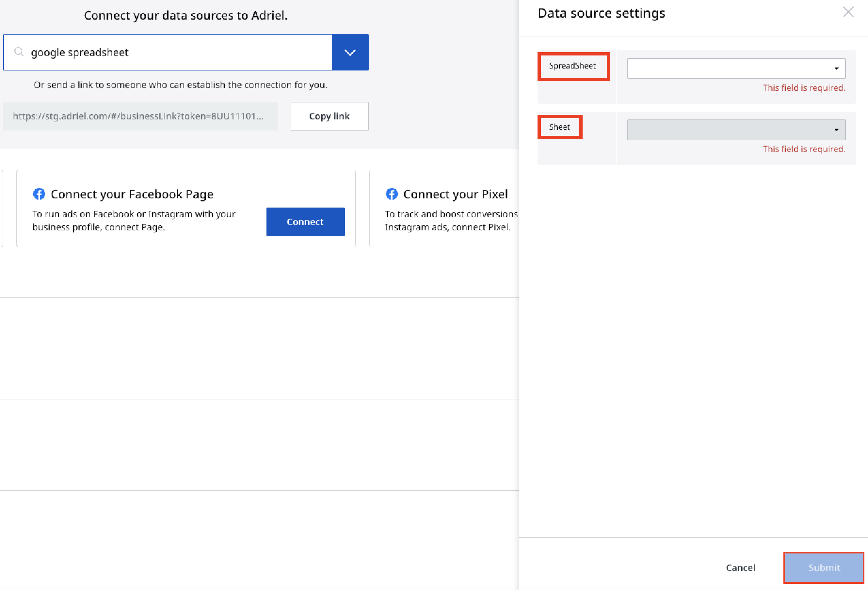This screenshot has height=590, width=868.
Task: Click 'This field is required.' under Sheet
Action: click(804, 149)
